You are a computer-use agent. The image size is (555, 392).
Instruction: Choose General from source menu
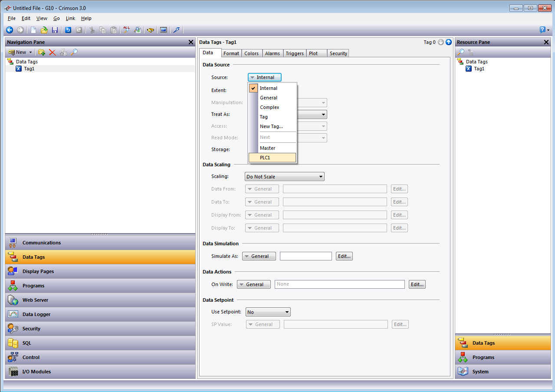pyautogui.click(x=272, y=98)
